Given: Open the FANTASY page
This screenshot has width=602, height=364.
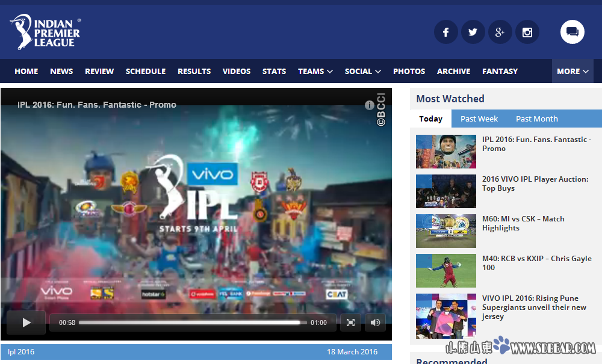Looking at the screenshot, I should pyautogui.click(x=500, y=72).
